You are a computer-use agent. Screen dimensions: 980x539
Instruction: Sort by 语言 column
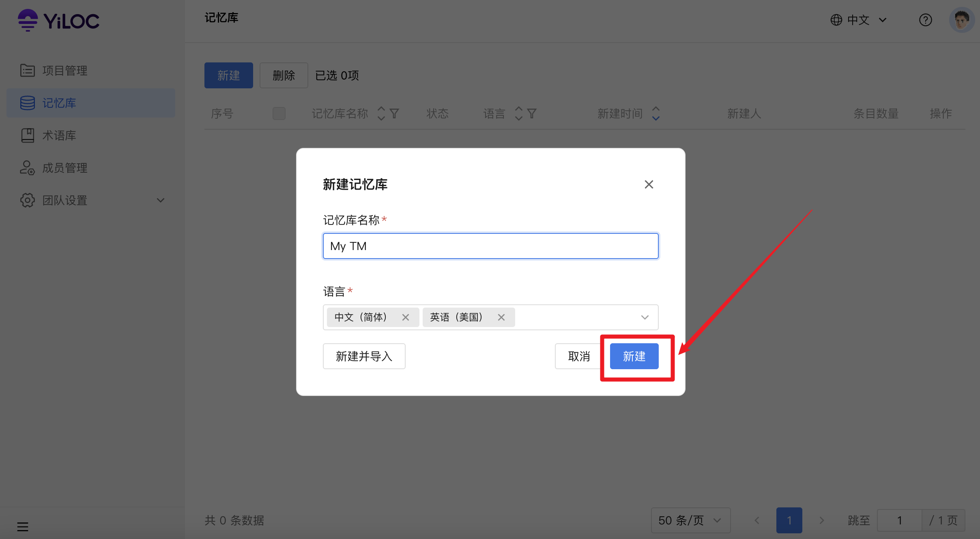(518, 113)
